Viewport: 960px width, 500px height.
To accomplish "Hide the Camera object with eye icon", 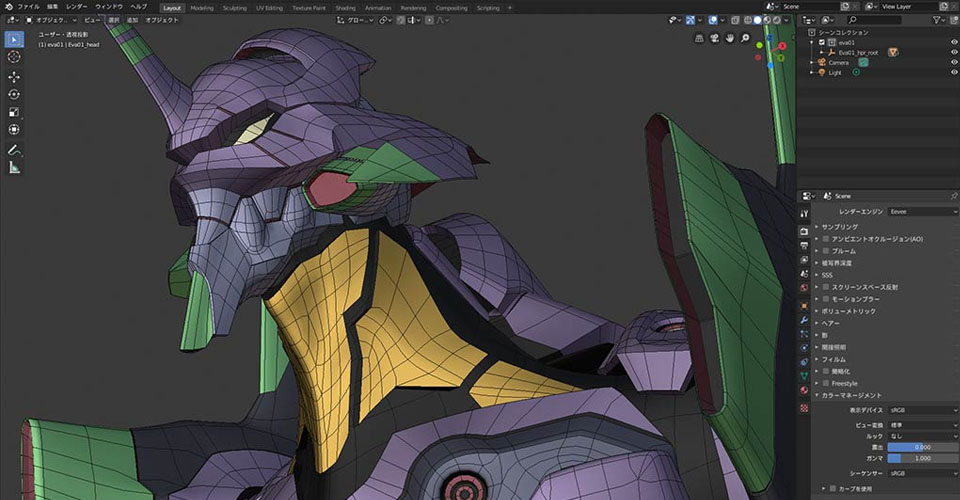I will (x=954, y=62).
